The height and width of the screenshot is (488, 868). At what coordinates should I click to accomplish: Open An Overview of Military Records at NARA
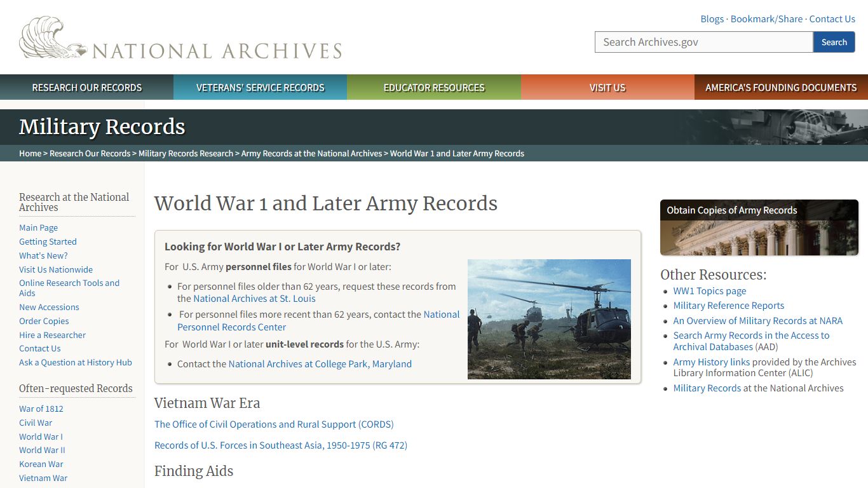(758, 321)
